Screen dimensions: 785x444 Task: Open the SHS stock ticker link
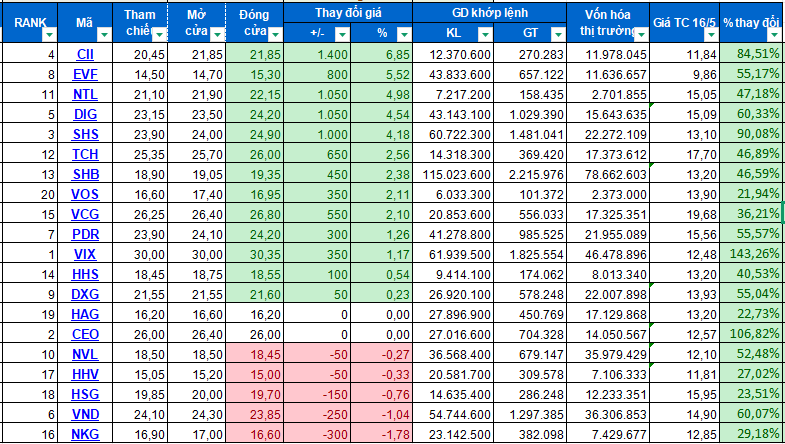pyautogui.click(x=85, y=134)
